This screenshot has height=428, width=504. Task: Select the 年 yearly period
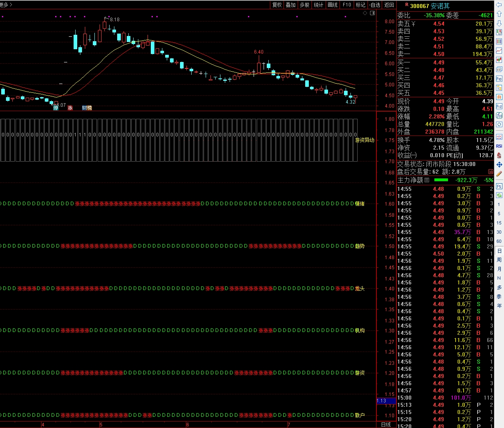[499, 306]
